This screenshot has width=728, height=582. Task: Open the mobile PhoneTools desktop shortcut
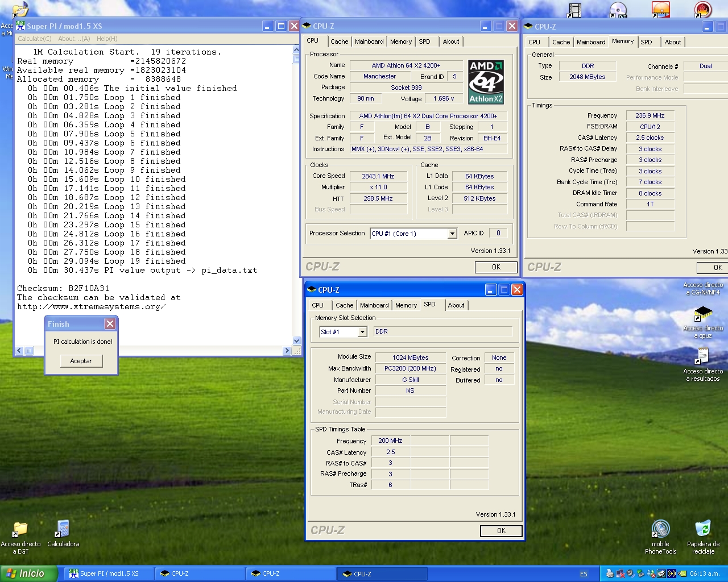(660, 530)
